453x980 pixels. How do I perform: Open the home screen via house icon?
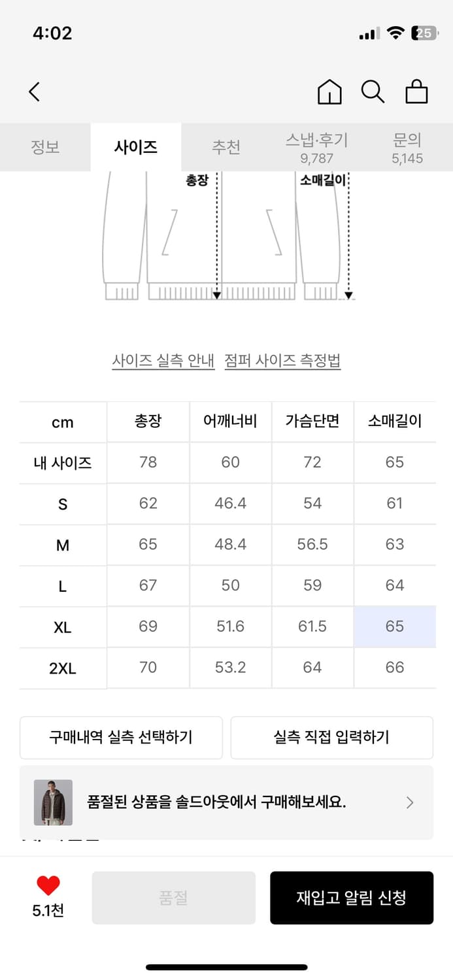click(x=329, y=91)
